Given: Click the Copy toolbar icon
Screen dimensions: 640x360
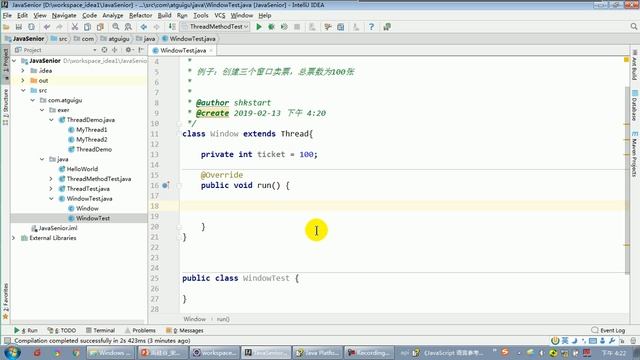Looking at the screenshot, I should click(x=87, y=27).
